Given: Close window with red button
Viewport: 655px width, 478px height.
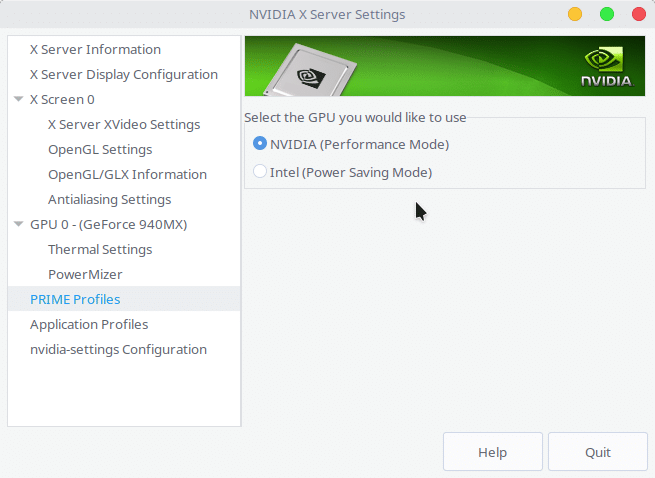Looking at the screenshot, I should click(639, 14).
